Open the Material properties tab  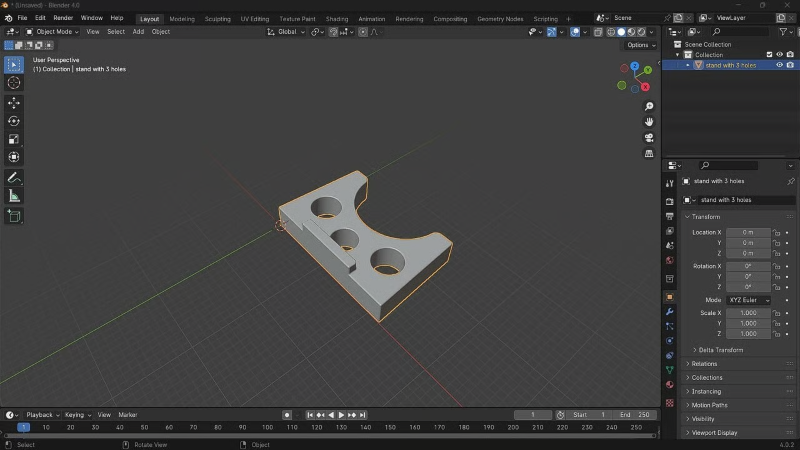669,385
